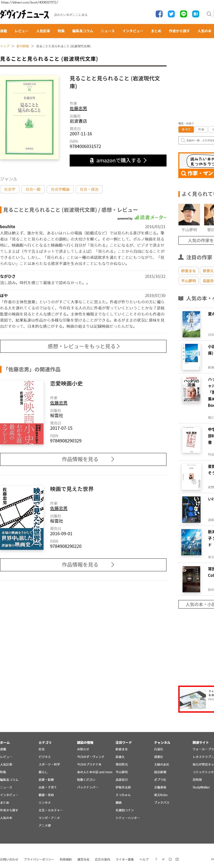
Task: Click the 夏の騎士 book cover in sidebar
Action: tap(191, 324)
